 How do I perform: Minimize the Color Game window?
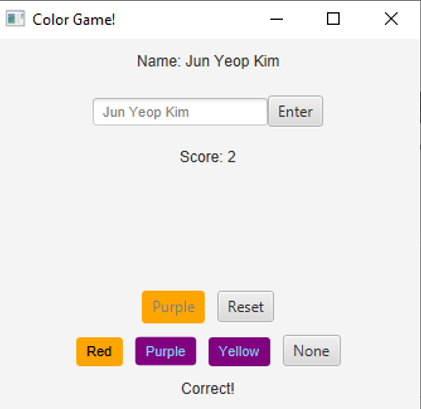(x=276, y=19)
